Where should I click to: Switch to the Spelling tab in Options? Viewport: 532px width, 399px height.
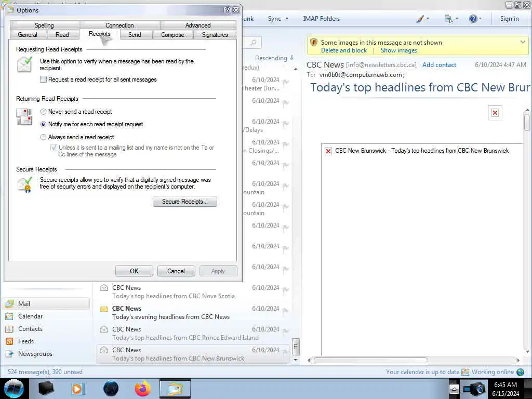pos(45,25)
